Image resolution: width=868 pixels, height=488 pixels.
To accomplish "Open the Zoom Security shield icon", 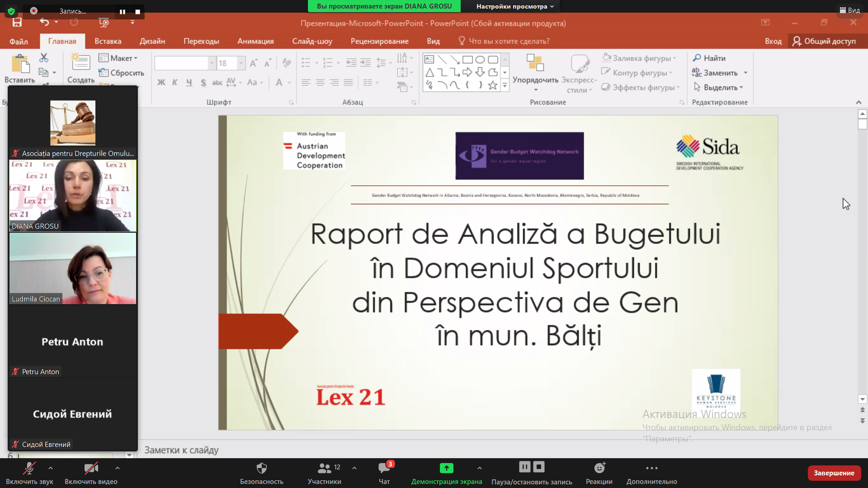I will click(262, 468).
